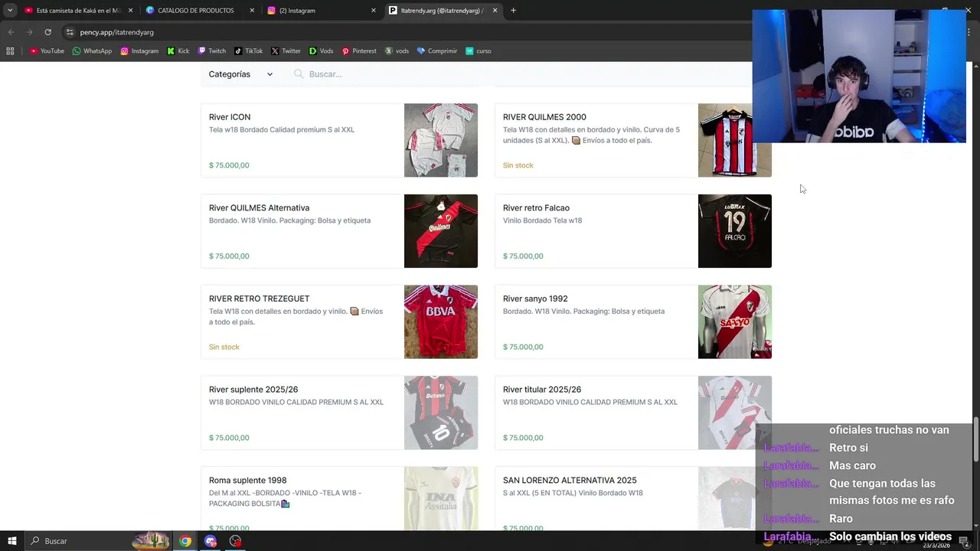Open the WhatsApp bookmark
The image size is (980, 551).
(92, 51)
